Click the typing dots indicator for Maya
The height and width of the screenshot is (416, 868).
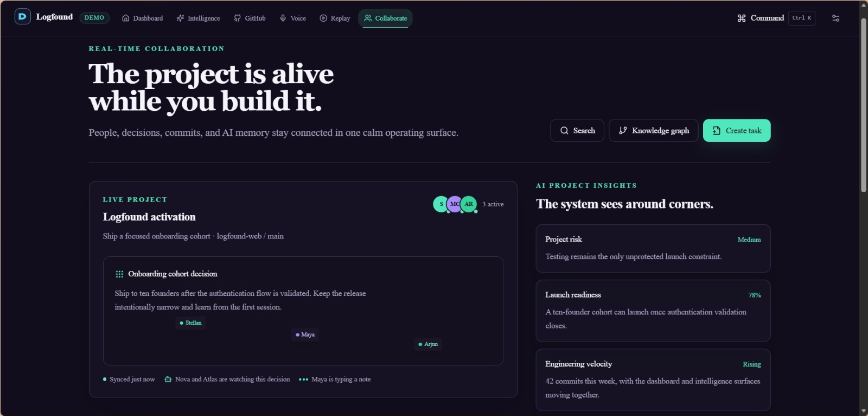click(303, 380)
